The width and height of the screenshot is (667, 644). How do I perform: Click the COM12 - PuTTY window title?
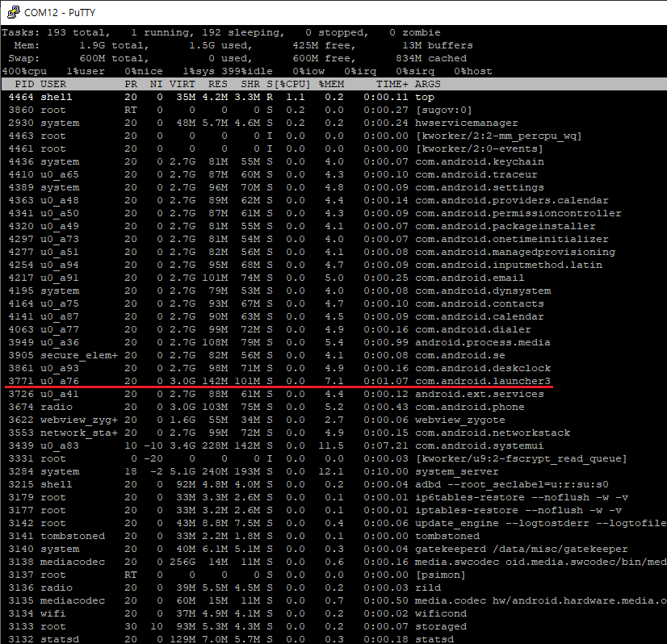pos(60,12)
